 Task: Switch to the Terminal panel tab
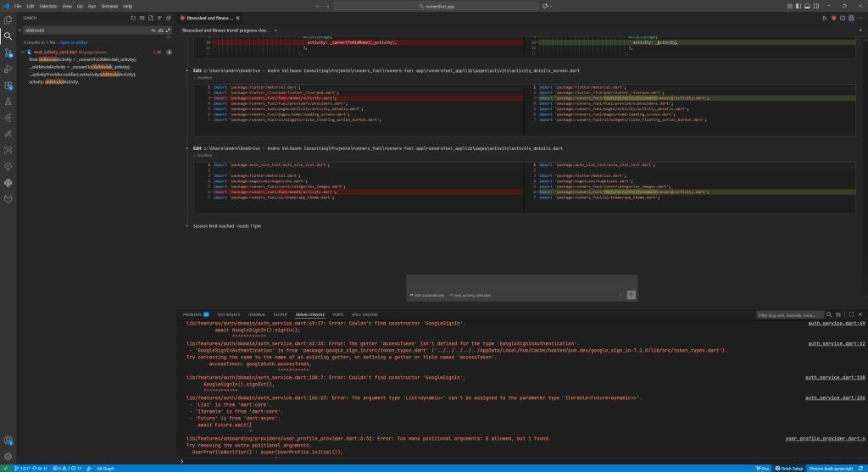256,314
